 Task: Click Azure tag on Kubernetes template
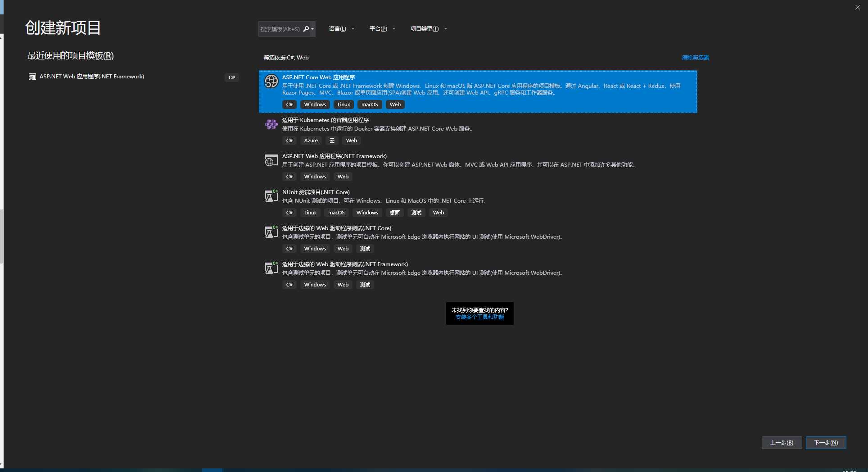pos(311,141)
